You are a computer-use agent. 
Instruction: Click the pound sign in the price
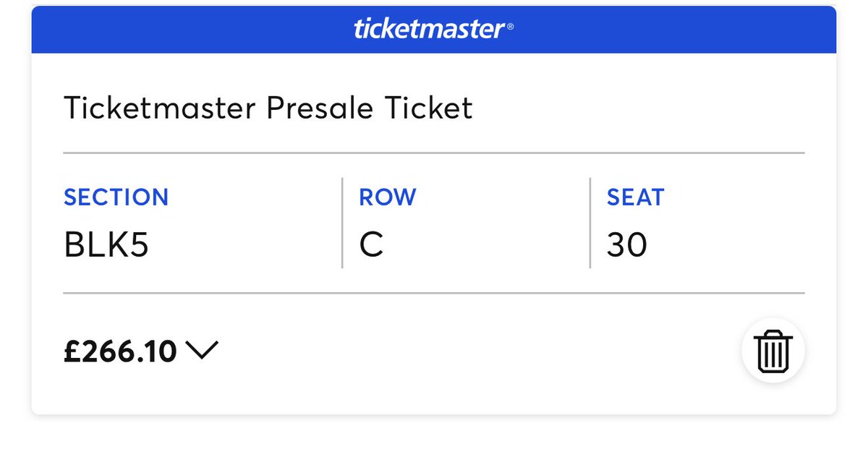point(71,351)
